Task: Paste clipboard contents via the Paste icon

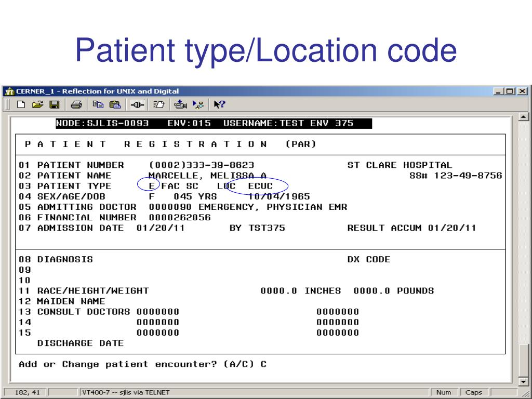Action: coord(116,104)
